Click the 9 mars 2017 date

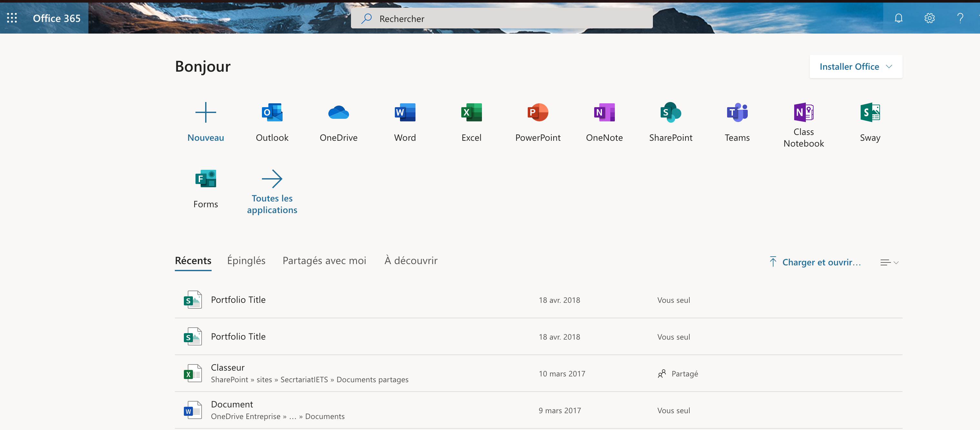pos(560,411)
